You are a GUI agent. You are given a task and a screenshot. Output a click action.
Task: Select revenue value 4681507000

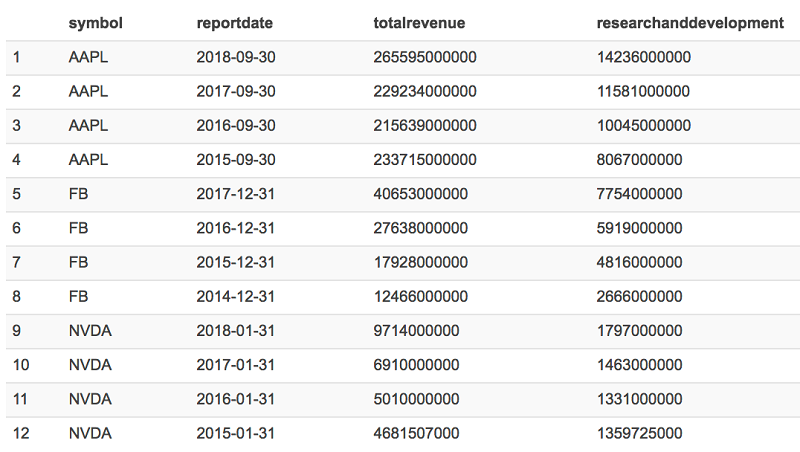(416, 433)
